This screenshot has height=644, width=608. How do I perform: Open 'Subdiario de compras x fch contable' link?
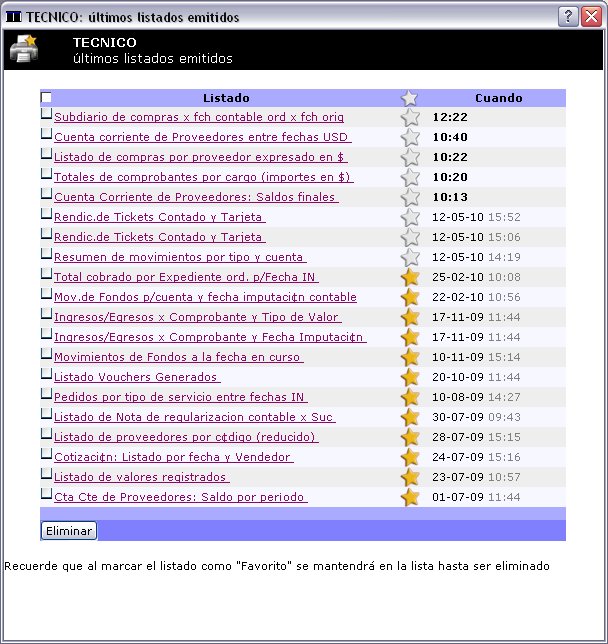click(x=199, y=117)
